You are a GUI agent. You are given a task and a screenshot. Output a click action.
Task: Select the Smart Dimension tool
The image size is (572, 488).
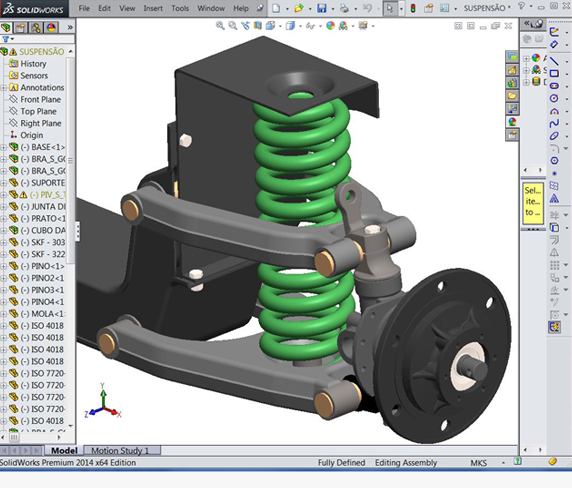click(554, 44)
